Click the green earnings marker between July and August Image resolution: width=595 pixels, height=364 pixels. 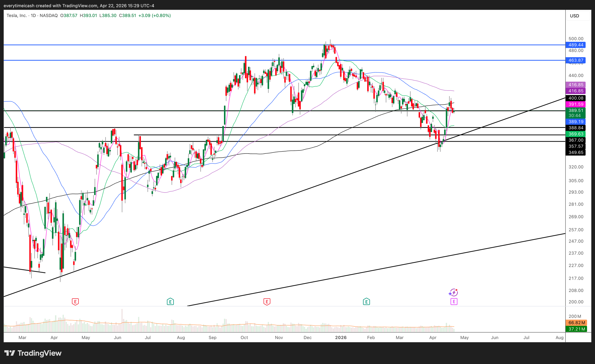(x=170, y=301)
